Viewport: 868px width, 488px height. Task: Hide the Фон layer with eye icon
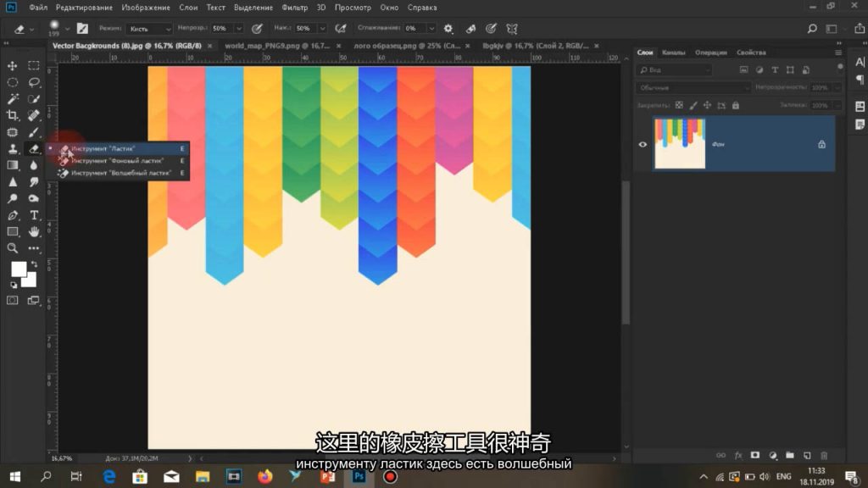[643, 144]
